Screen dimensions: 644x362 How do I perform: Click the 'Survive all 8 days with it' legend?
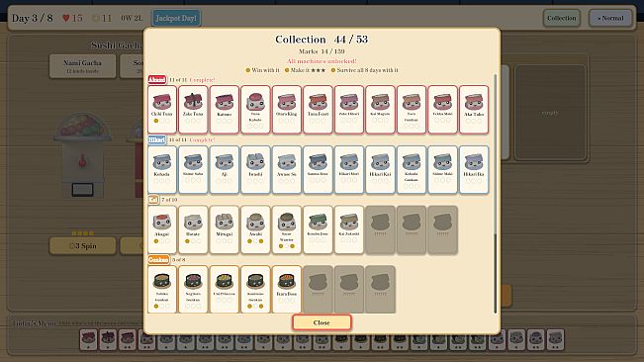click(x=365, y=70)
